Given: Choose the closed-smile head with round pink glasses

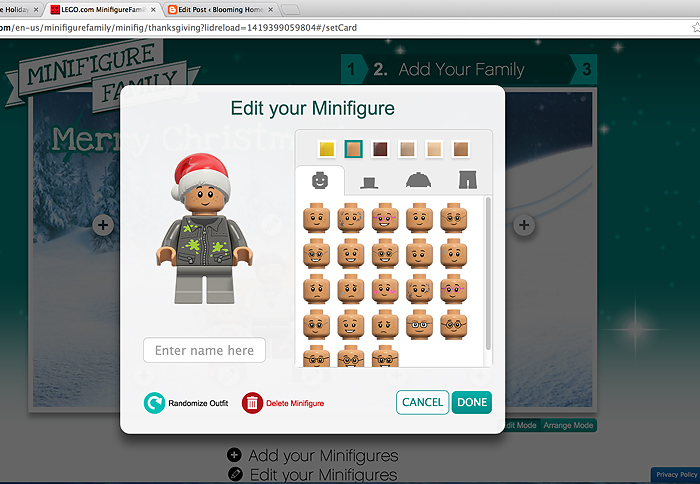Looking at the screenshot, I should pyautogui.click(x=454, y=289).
